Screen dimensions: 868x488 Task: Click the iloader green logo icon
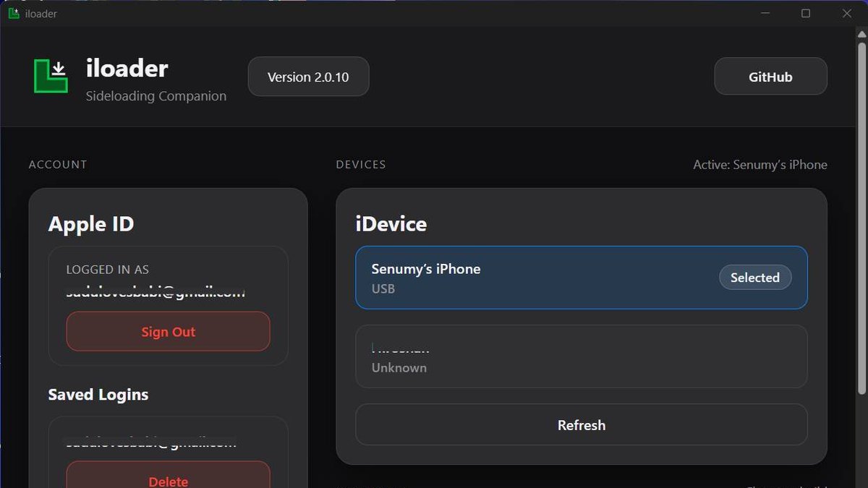pos(51,76)
